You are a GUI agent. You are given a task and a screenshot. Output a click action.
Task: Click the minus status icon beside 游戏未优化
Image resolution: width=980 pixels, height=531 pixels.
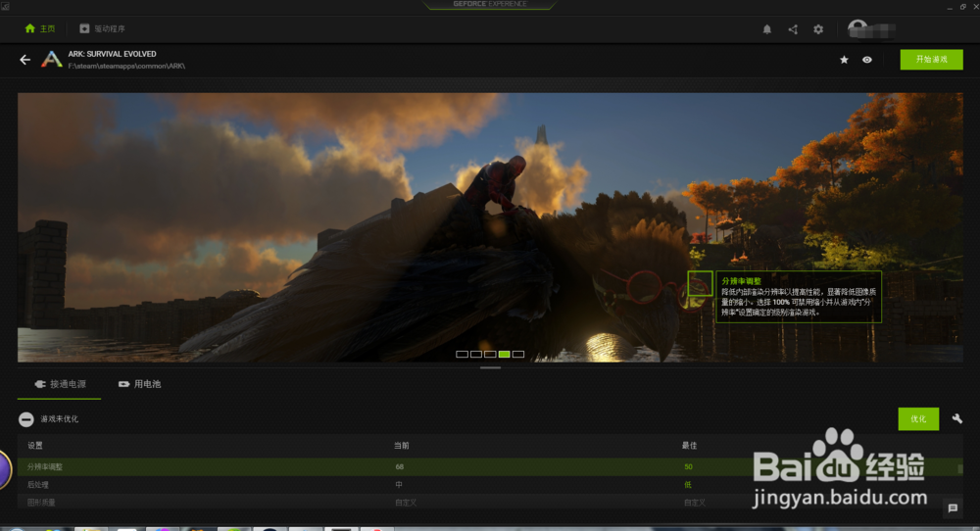(25, 419)
